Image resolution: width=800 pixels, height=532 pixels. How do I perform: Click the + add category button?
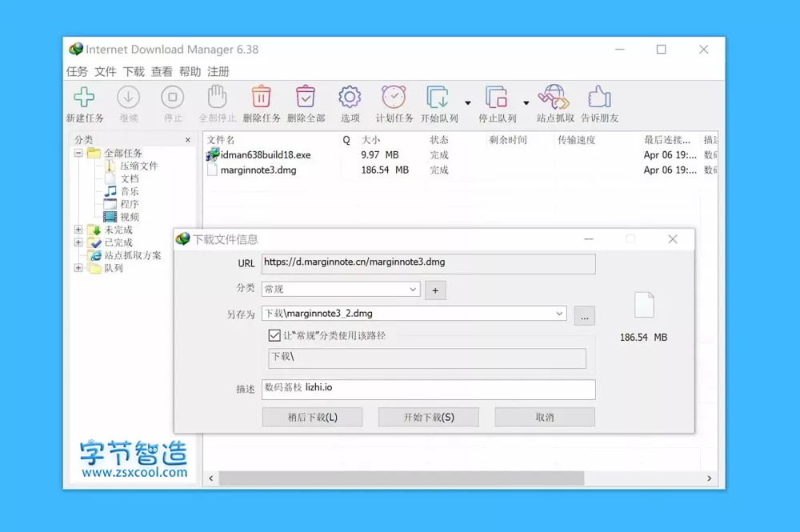click(435, 290)
